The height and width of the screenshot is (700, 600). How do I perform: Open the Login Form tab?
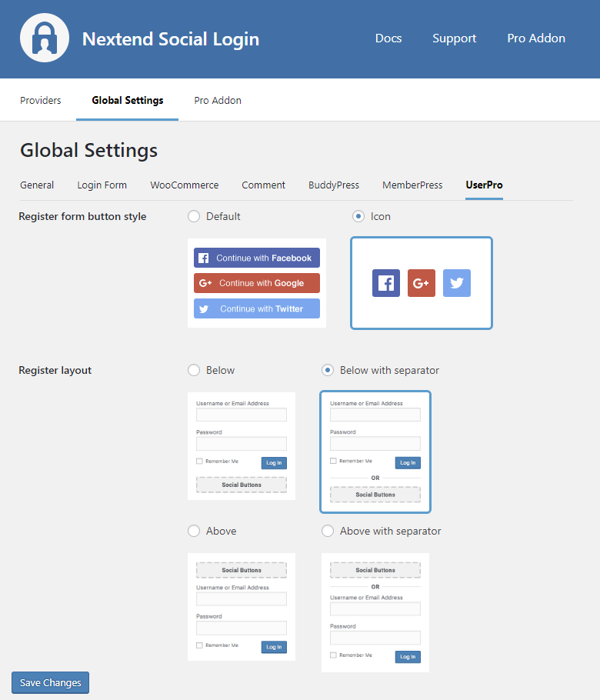point(102,185)
